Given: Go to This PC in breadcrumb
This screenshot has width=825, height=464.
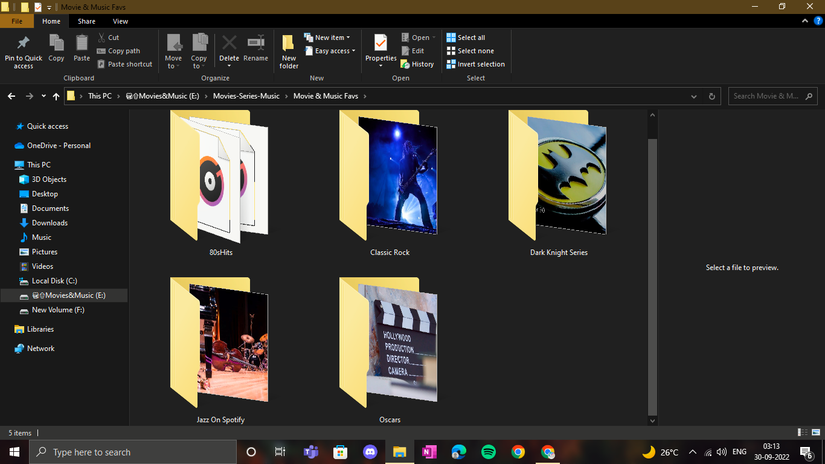Looking at the screenshot, I should pyautogui.click(x=99, y=96).
